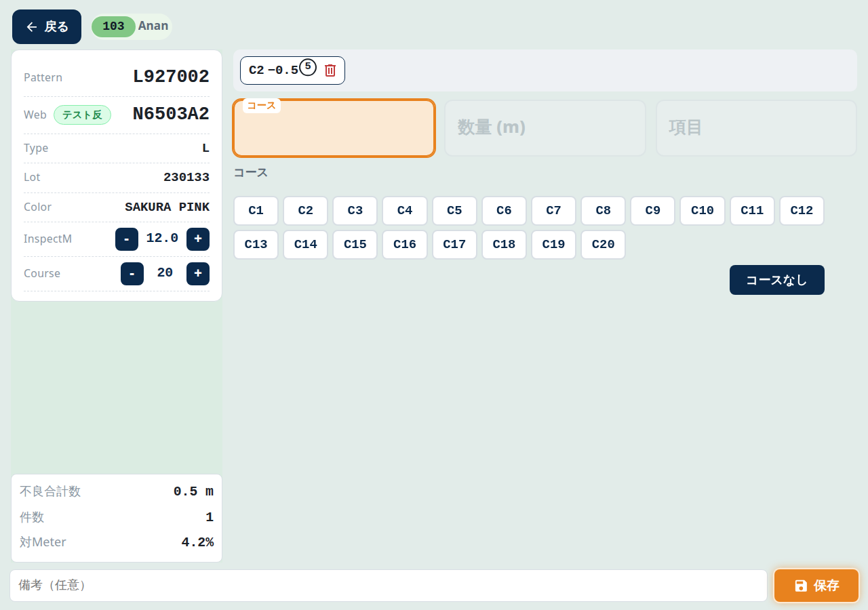
Task: Click the Anan inspector name
Action: [x=153, y=26]
